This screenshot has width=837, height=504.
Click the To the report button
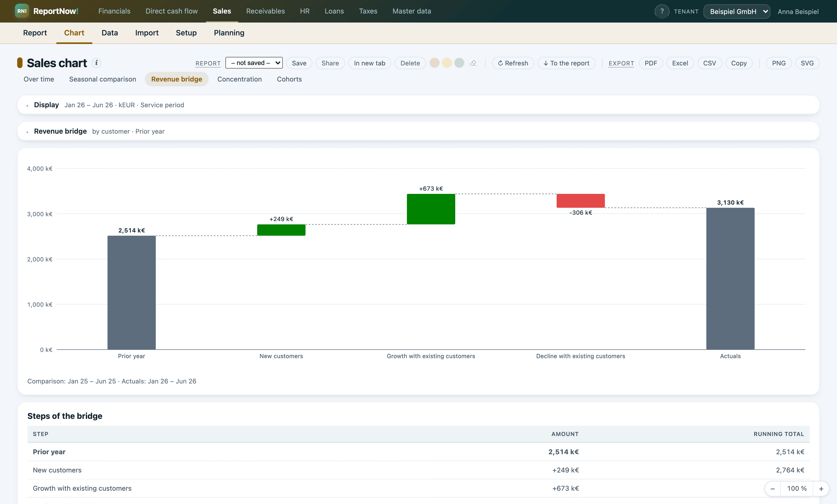click(566, 63)
